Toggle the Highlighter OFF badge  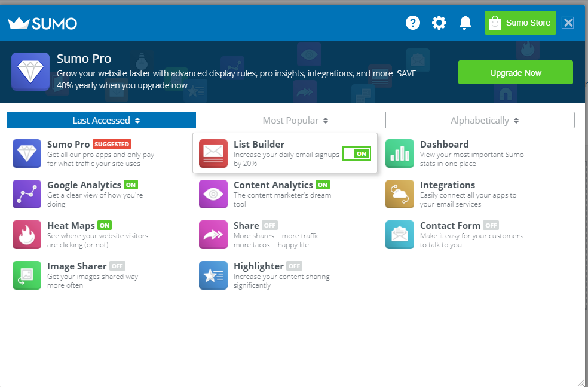pyautogui.click(x=295, y=266)
